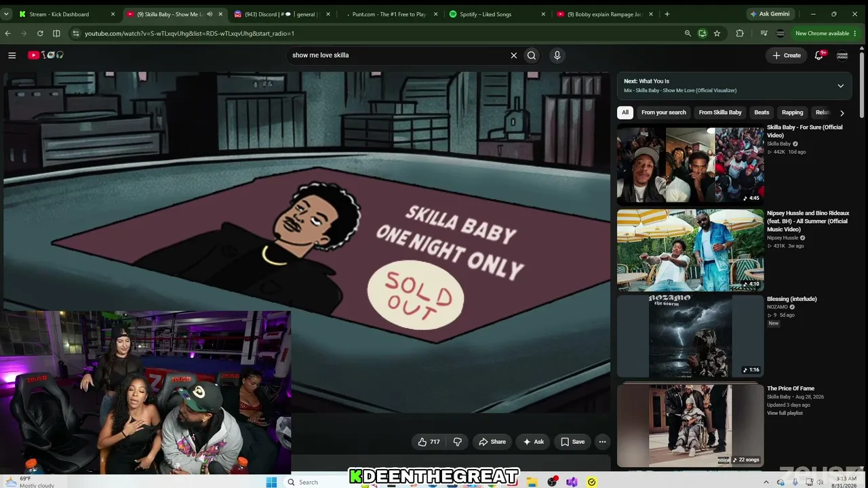Open the Create menu on YouTube
This screenshot has width=868, height=488.
click(787, 56)
